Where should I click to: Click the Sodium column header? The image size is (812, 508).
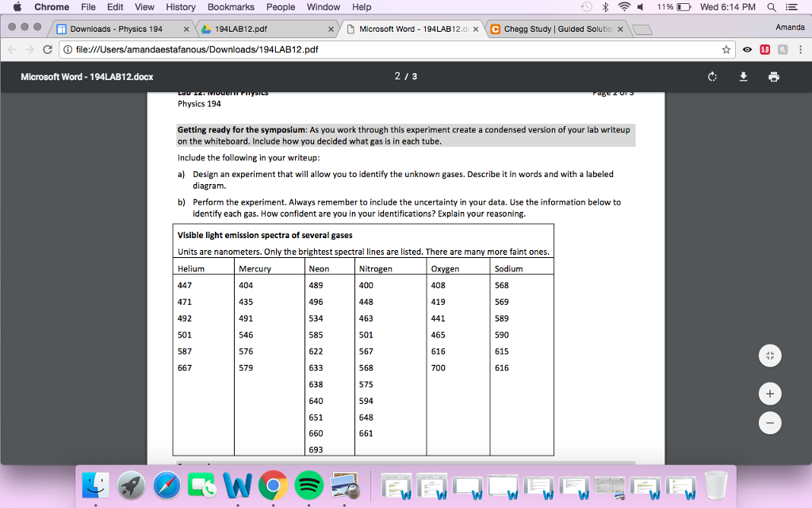point(508,268)
